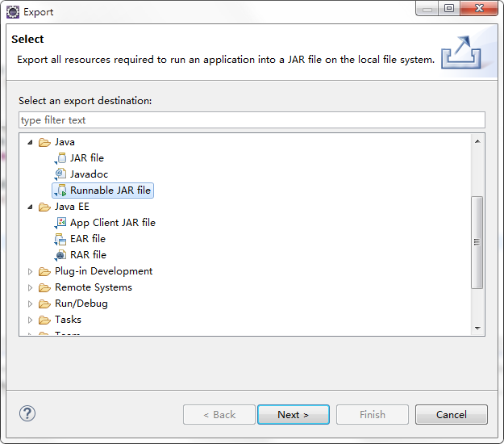
Task: Collapse the Java EE category
Action: click(30, 207)
